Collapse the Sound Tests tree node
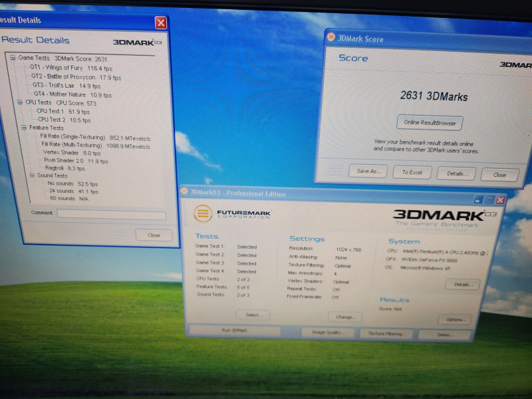The image size is (532, 399). pos(32,175)
